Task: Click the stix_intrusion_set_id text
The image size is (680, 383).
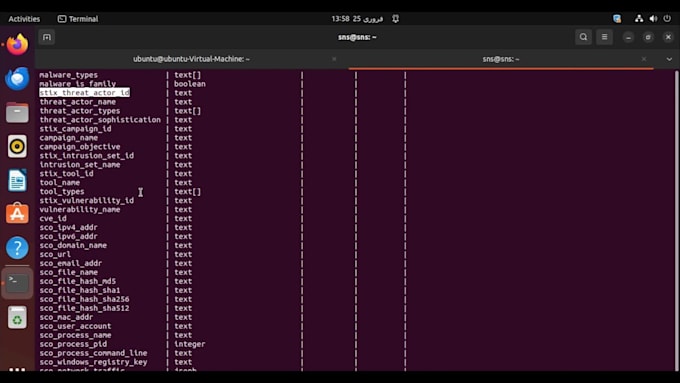Action: click(87, 156)
